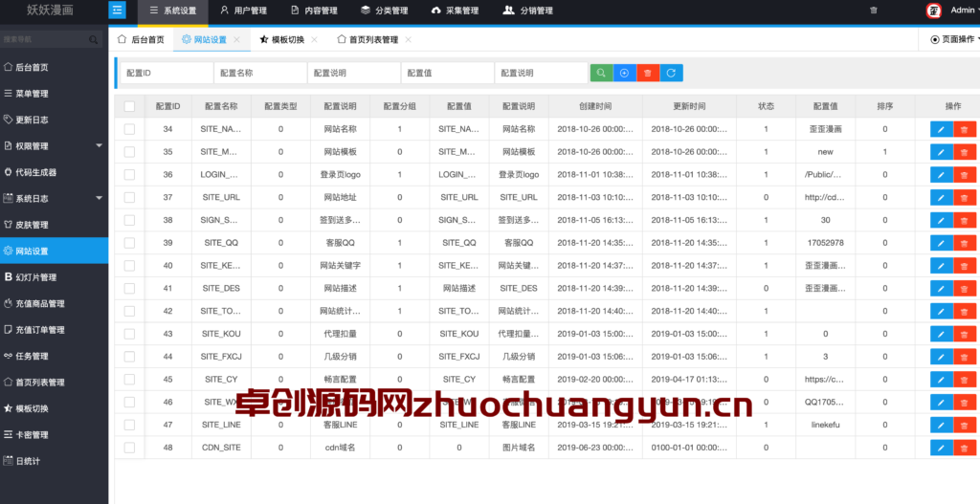Open 幻灯片管理 in sidebar

pyautogui.click(x=54, y=277)
